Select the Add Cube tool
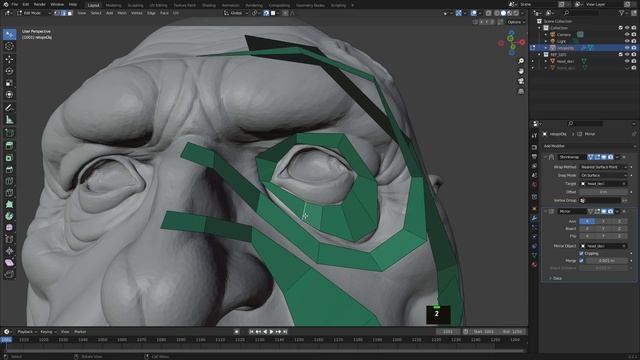Image resolution: width=640 pixels, height=360 pixels. (9, 133)
